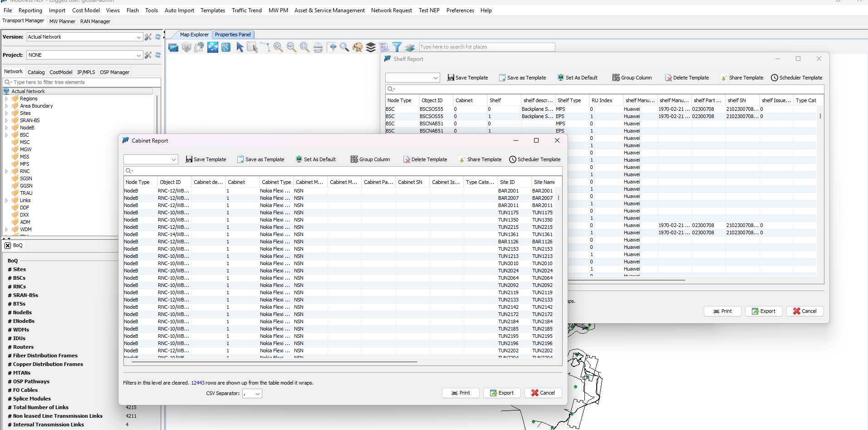
Task: Click the funnel filter icon in map toolbar
Action: pyautogui.click(x=397, y=47)
